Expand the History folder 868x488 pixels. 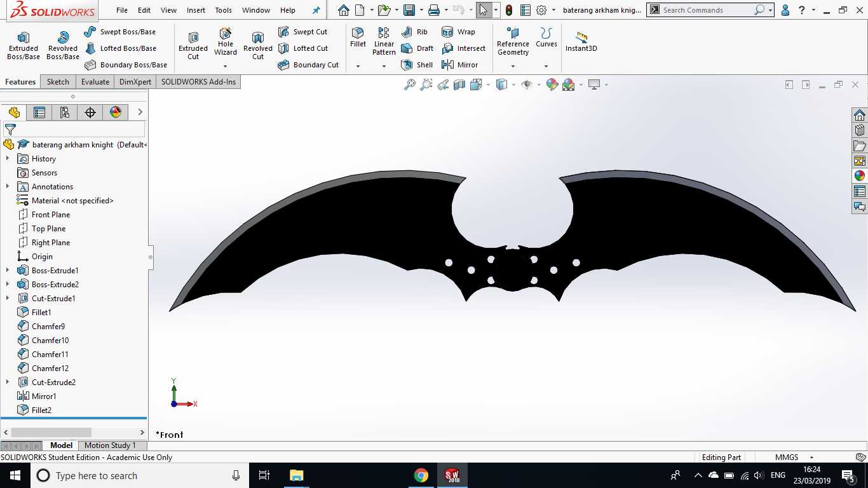(8, 159)
